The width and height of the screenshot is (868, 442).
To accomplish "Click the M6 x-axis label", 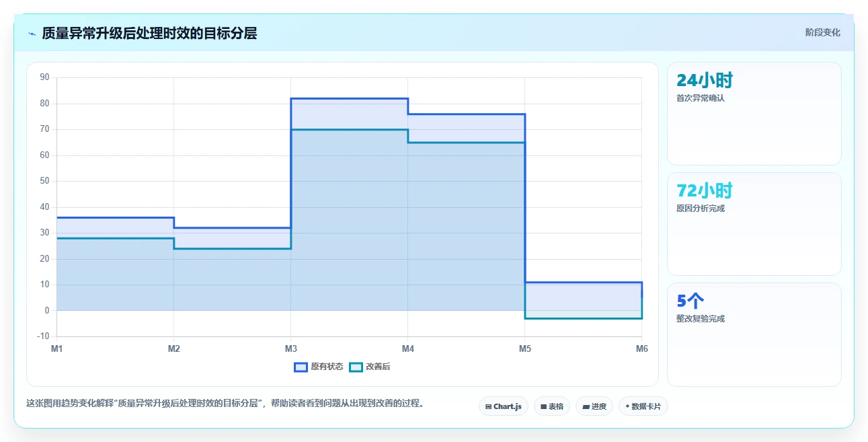I will pos(642,348).
